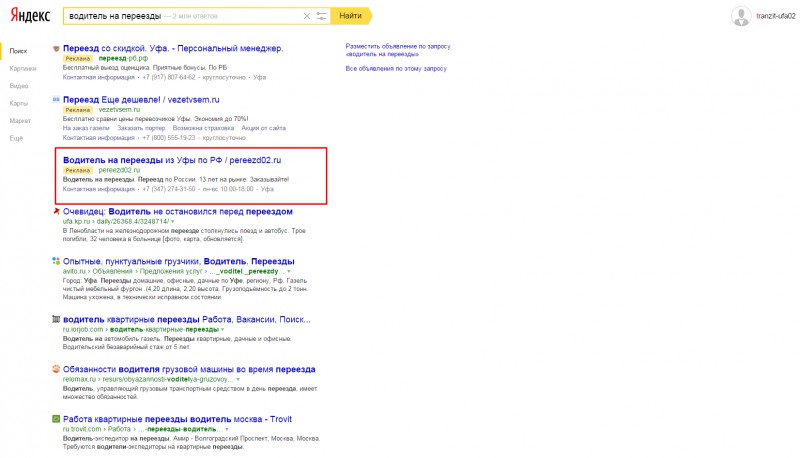Image resolution: width=800 pixels, height=458 pixels.
Task: Open Акция от сайта sitelink
Action: pos(263,128)
